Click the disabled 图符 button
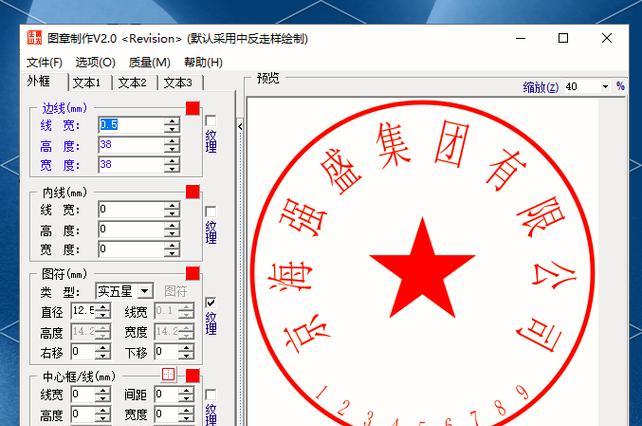Screen dimensions: 642x426 tap(175, 291)
